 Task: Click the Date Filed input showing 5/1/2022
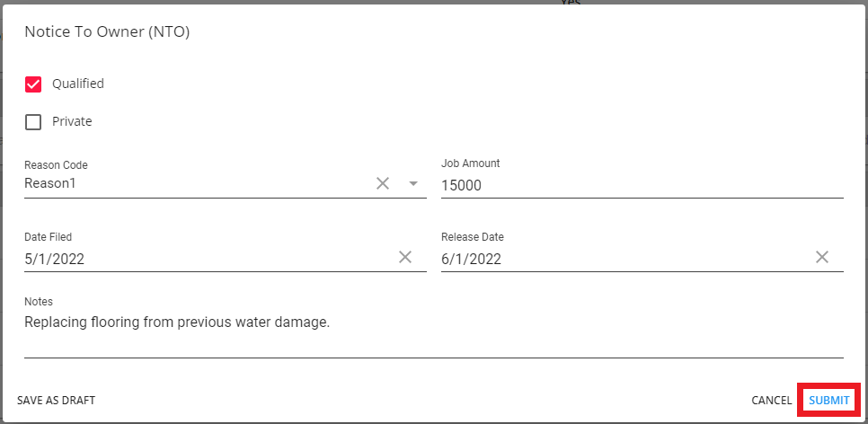[x=207, y=259]
